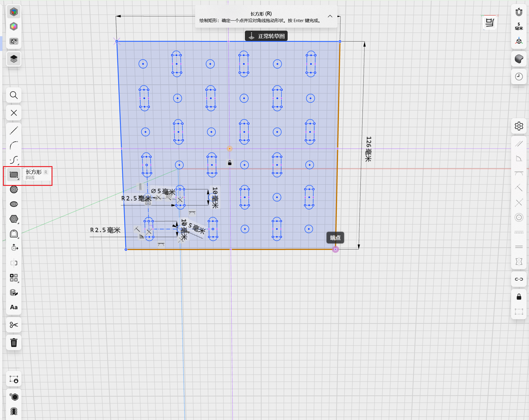Select the Ellipse sketch tool
The width and height of the screenshot is (529, 420).
pyautogui.click(x=14, y=204)
